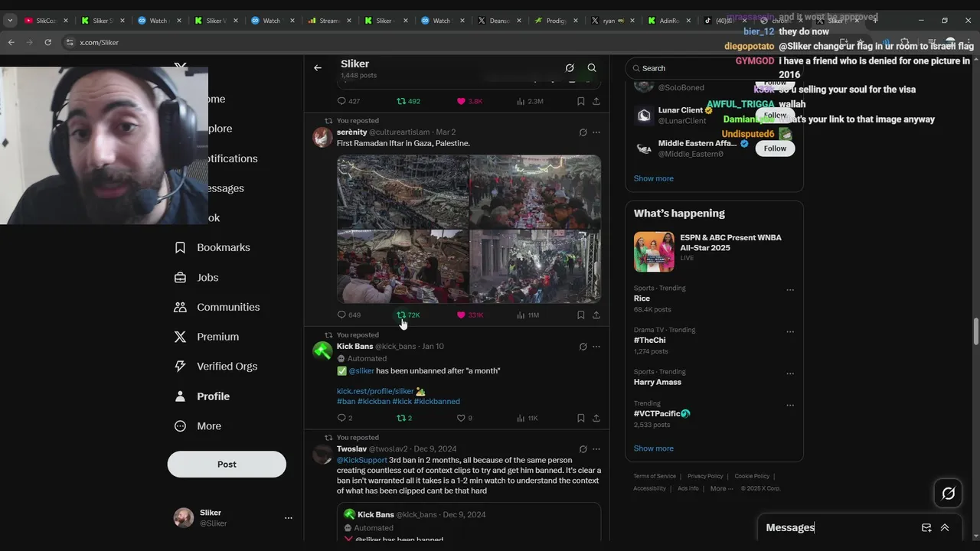Screen dimensions: 980x551
Task: Show more suggested accounts to follow
Action: 653,178
